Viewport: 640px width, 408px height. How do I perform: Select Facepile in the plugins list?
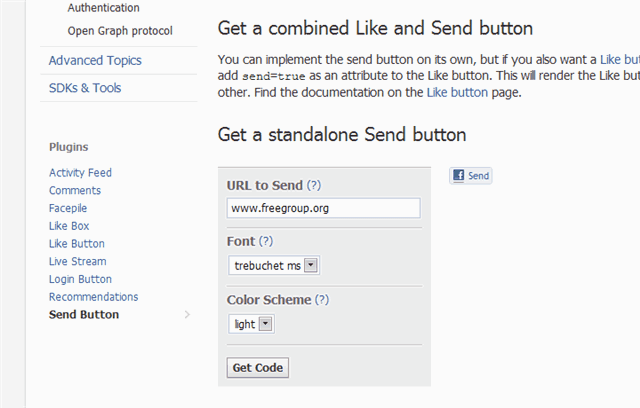pos(68,208)
